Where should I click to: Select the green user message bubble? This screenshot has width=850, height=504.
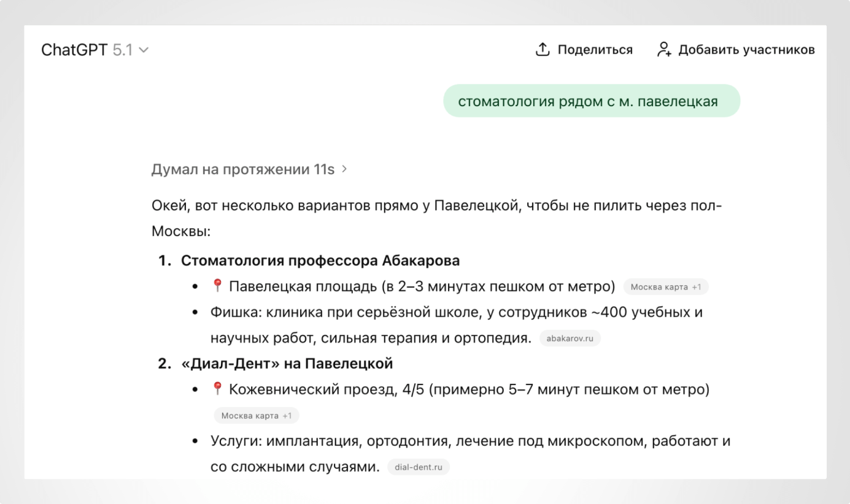592,100
